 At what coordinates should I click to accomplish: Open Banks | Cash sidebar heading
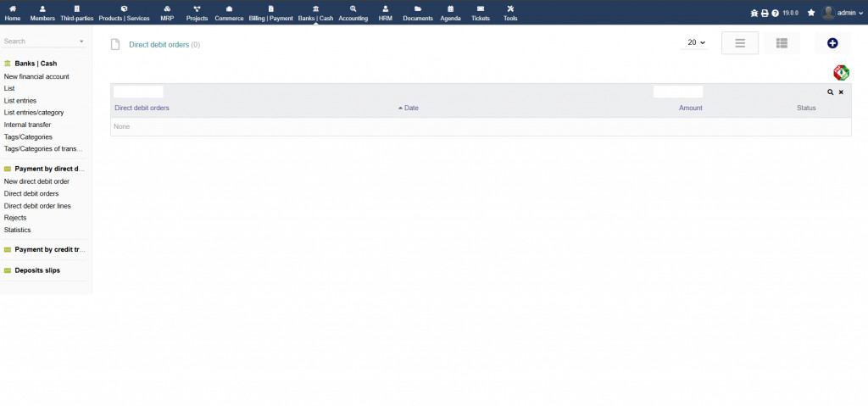(x=36, y=64)
